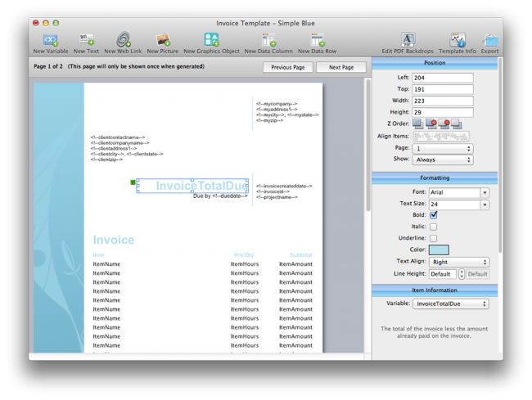Click the 'Hrs/Qty.' column header
The image size is (532, 400).
[x=244, y=255]
